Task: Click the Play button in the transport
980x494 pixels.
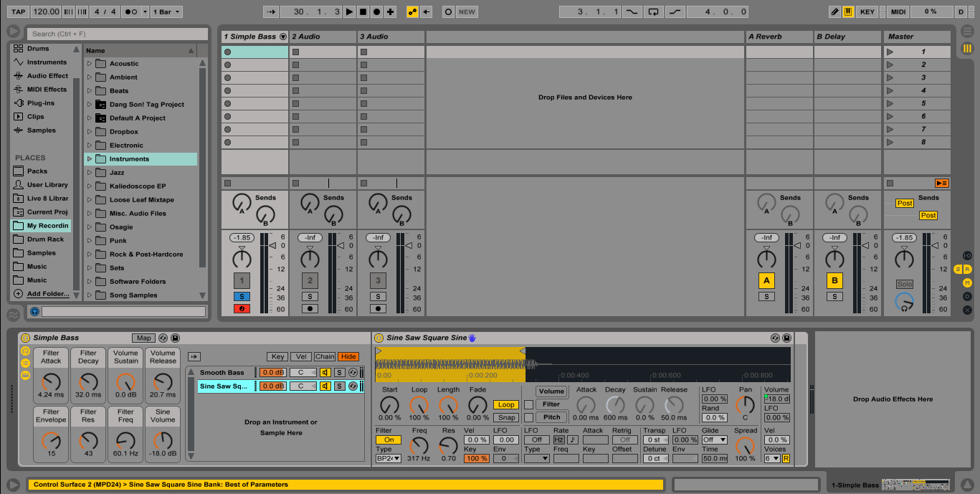Action: click(x=349, y=11)
